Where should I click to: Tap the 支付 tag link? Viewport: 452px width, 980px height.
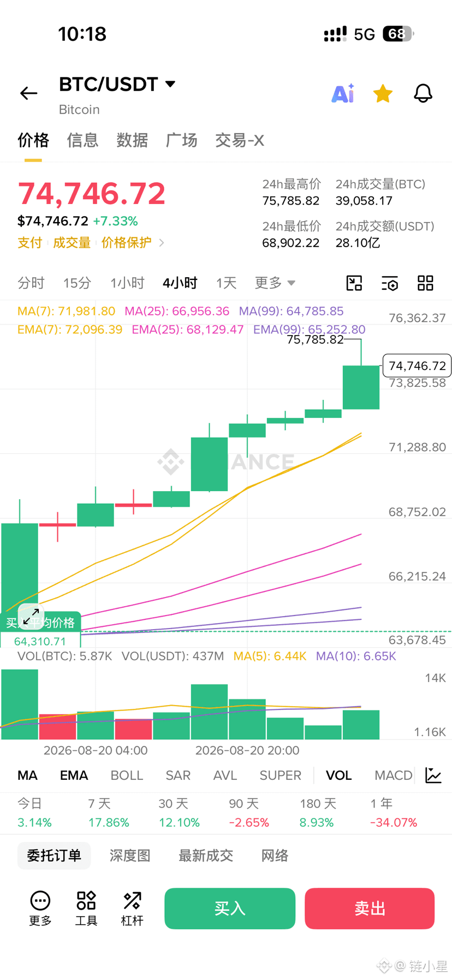[x=30, y=243]
